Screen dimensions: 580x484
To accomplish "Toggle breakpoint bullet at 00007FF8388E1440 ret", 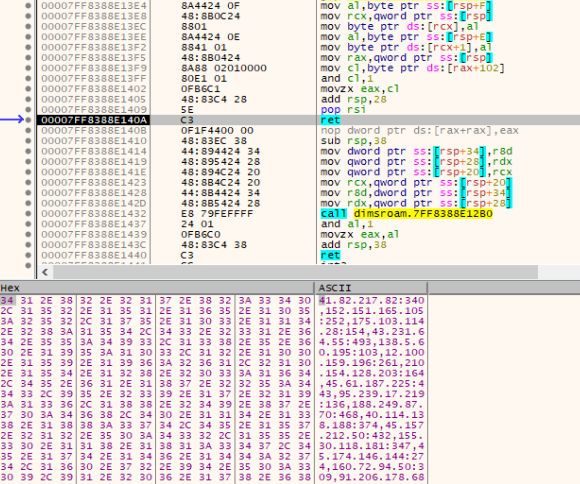I will tap(28, 255).
